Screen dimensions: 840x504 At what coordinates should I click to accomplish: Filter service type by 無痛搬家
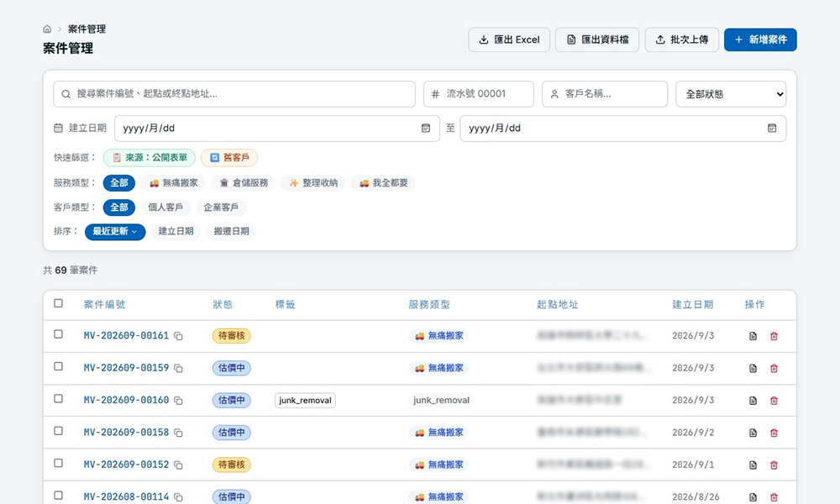click(x=174, y=183)
